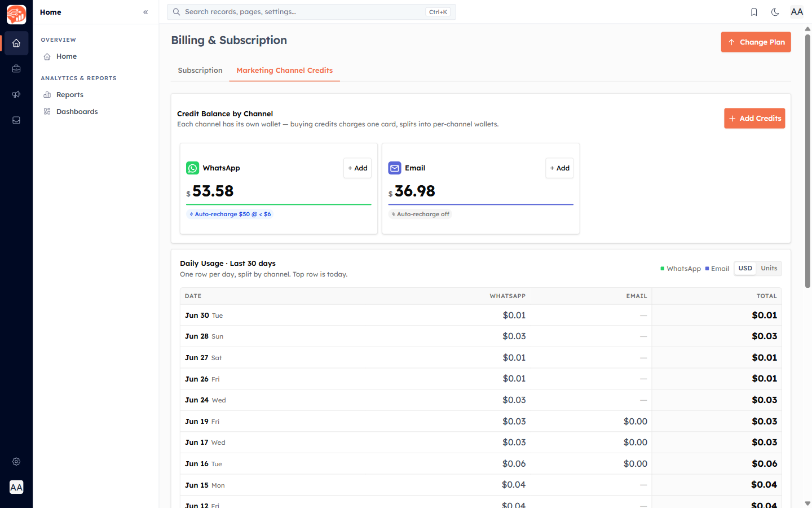Click the WhatsApp balance 53.58
Screen dimensions: 812x508
point(213,191)
